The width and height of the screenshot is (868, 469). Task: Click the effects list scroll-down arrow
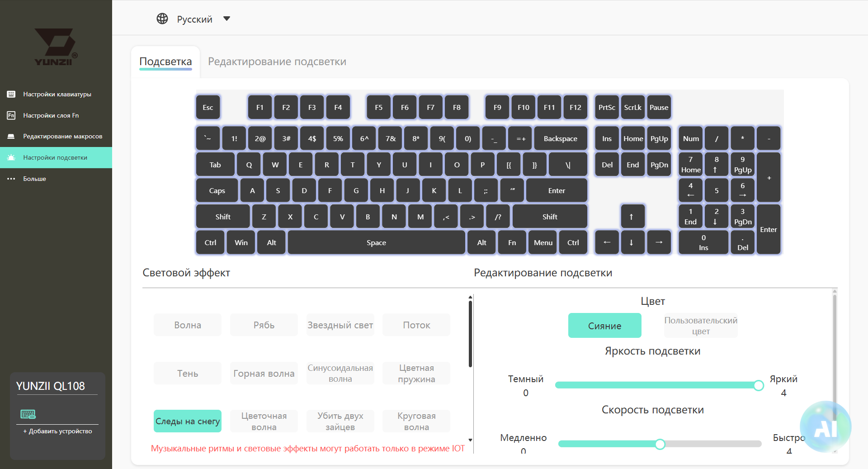point(470,440)
